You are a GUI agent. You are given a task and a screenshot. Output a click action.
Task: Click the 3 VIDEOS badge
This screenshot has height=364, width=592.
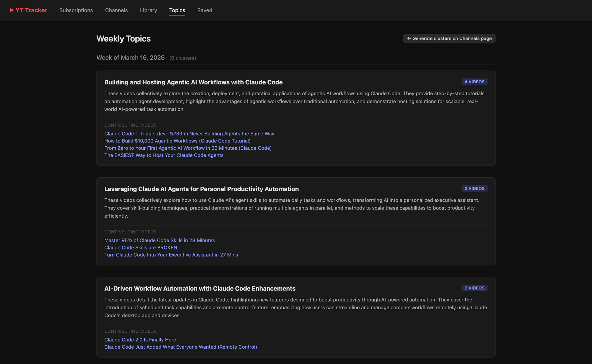[474, 188]
